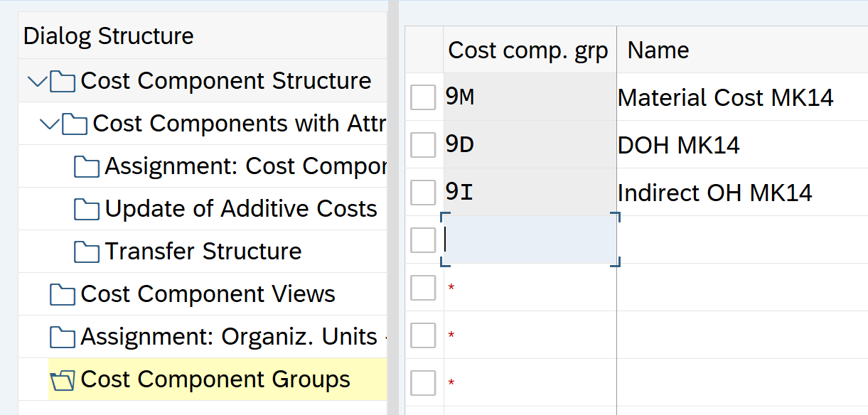This screenshot has width=868, height=415.
Task: Click the Cost Components with Attributes folder icon
Action: point(75,124)
